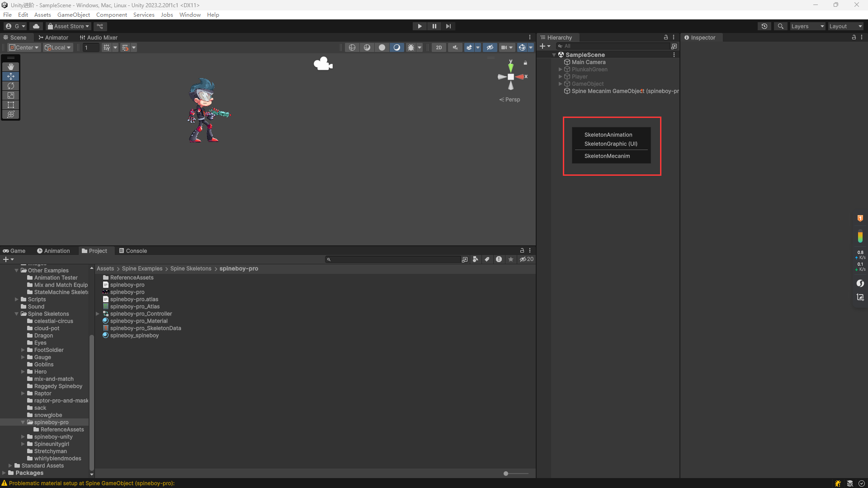This screenshot has height=488, width=868.
Task: Open the File menu
Action: click(8, 14)
